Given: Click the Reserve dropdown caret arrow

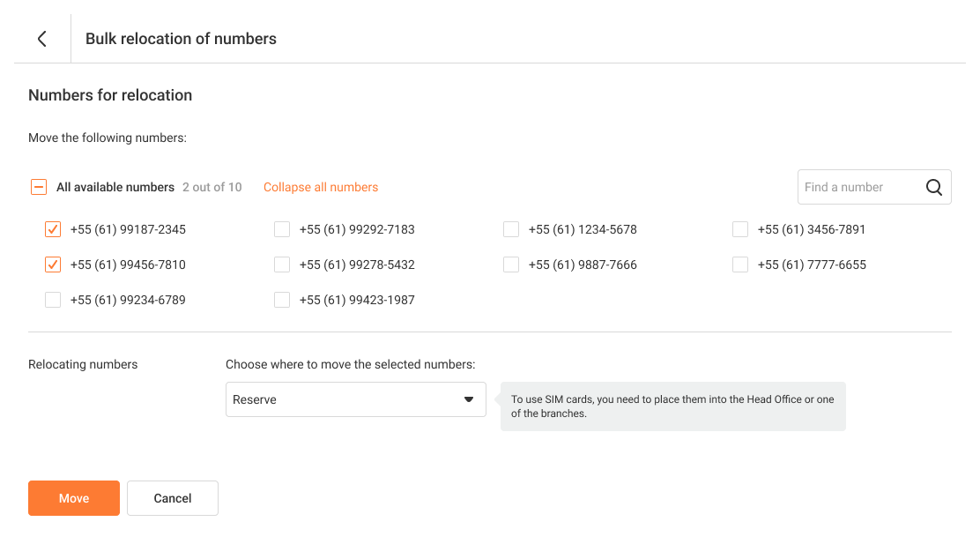Looking at the screenshot, I should (469, 399).
